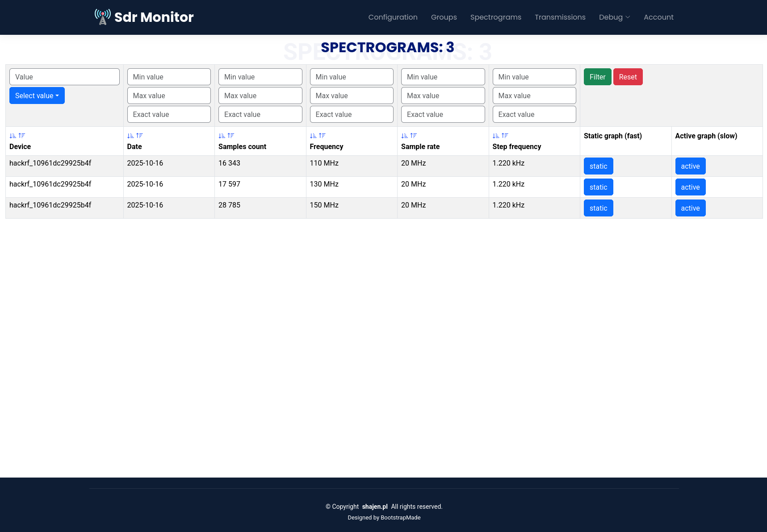Open Spectrograms in the navbar
Screen dimensions: 767x532
[x=495, y=17]
